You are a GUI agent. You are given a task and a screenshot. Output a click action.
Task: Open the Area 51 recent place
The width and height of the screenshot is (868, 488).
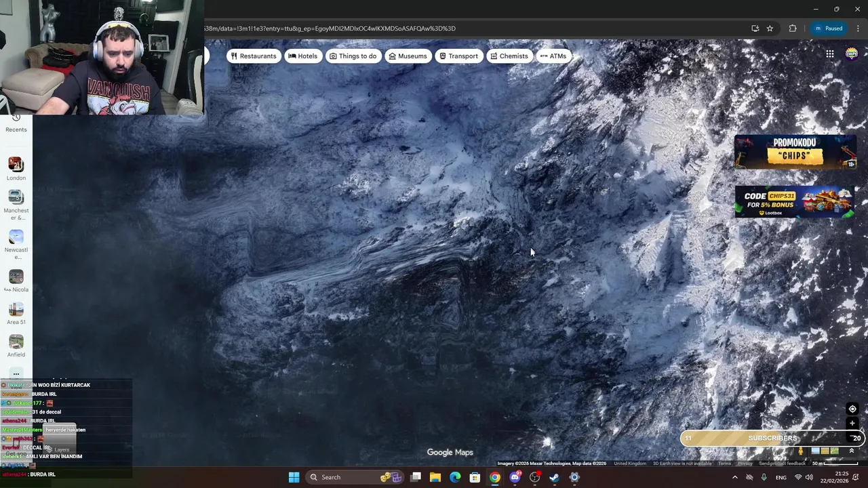pyautogui.click(x=16, y=314)
